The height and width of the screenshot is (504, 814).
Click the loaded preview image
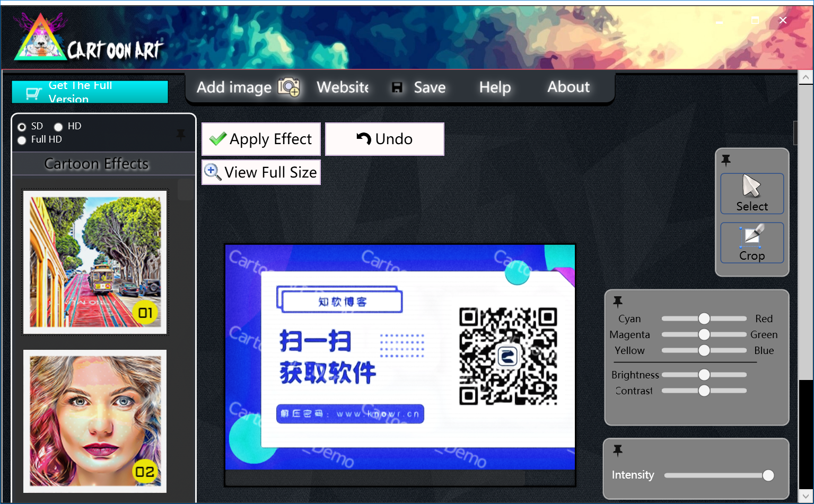click(400, 357)
